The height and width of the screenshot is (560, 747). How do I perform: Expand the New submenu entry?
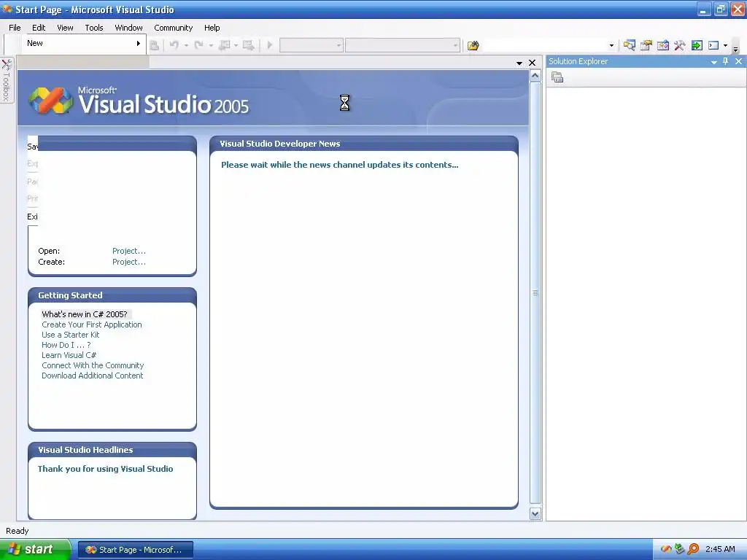84,43
